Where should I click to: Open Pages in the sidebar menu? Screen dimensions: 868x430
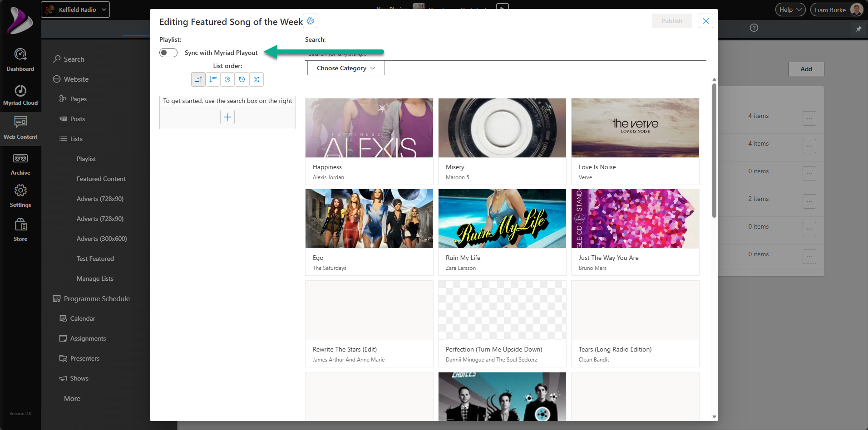(x=73, y=99)
